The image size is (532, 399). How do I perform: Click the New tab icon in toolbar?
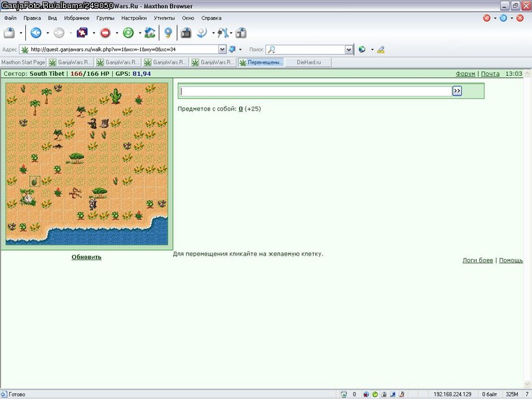tap(9, 33)
